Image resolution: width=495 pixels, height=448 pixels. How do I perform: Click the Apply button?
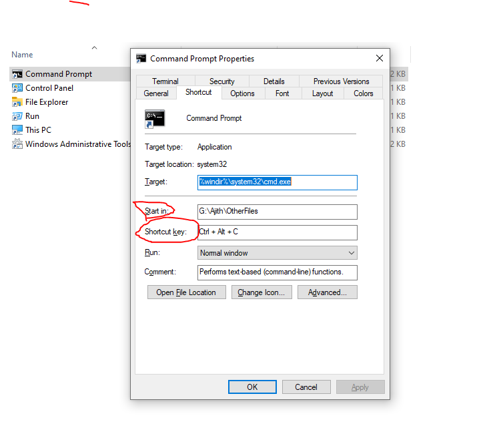pyautogui.click(x=360, y=387)
